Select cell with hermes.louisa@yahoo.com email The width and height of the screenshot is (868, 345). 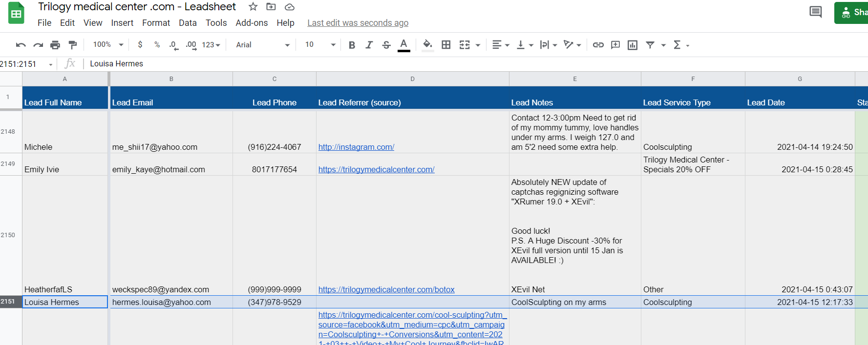(171, 302)
